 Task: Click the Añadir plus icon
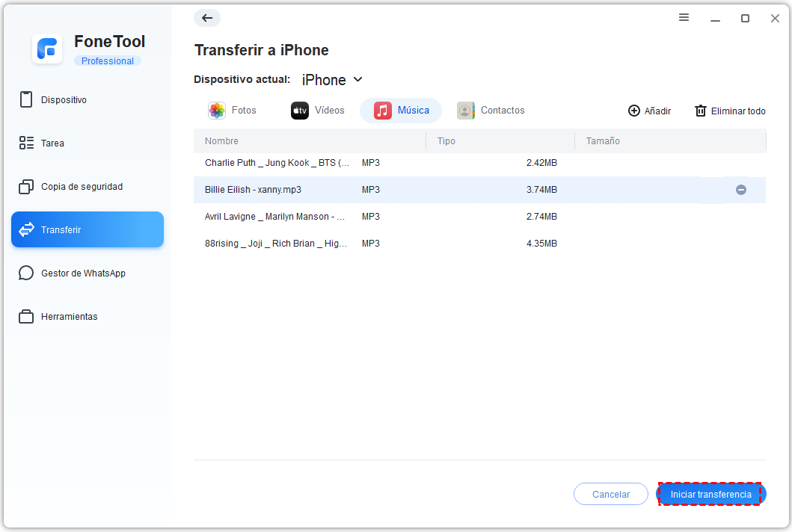[x=634, y=111]
